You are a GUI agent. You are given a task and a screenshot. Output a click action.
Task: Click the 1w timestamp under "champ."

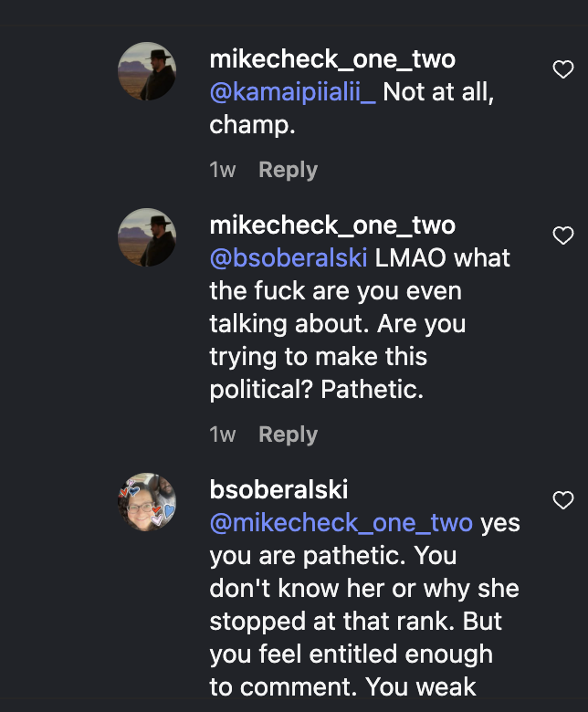(223, 171)
